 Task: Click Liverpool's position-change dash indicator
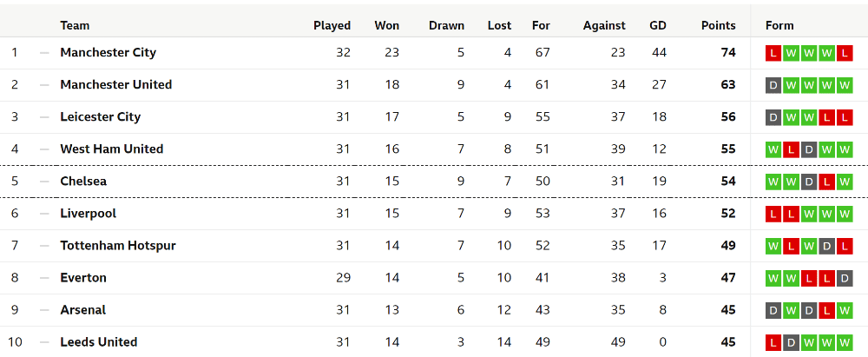click(44, 214)
